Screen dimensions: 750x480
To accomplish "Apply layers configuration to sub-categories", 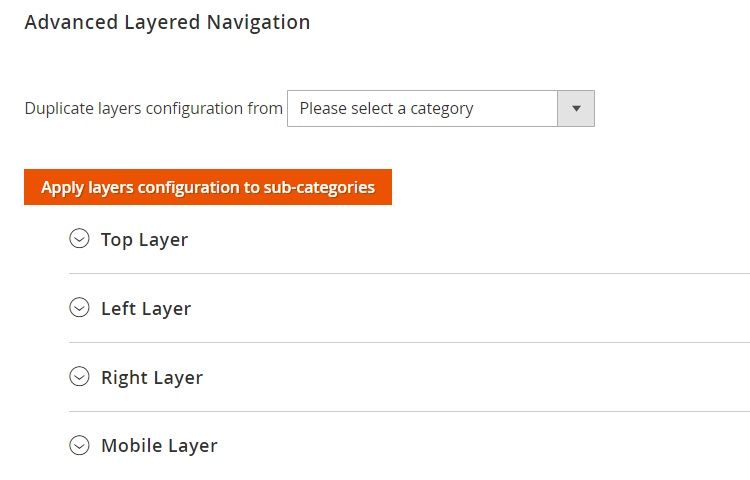I will 207,187.
